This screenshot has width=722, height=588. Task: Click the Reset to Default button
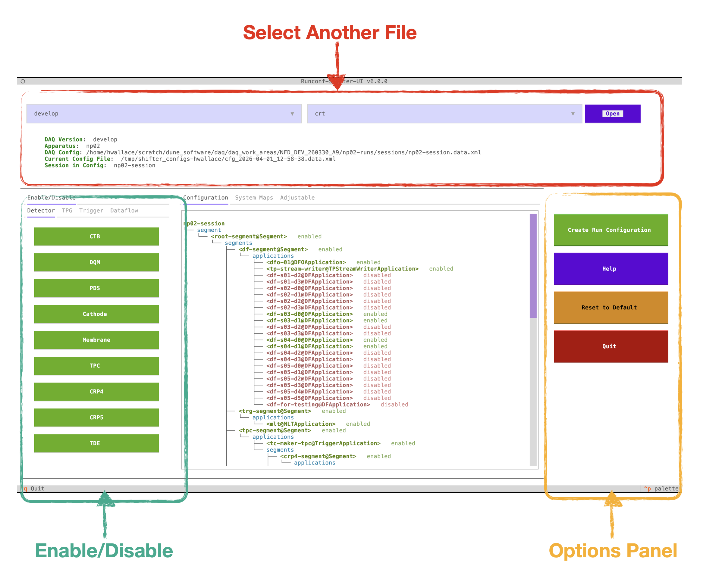coord(611,308)
